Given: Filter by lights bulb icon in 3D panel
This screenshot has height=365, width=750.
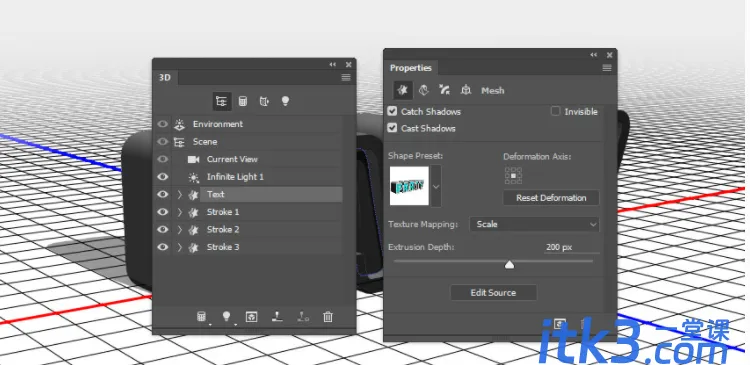Looking at the screenshot, I should click(285, 101).
